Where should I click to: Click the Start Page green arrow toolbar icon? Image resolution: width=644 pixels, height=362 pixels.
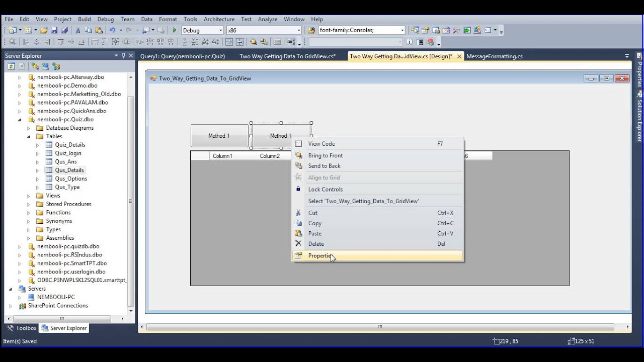pos(467,30)
